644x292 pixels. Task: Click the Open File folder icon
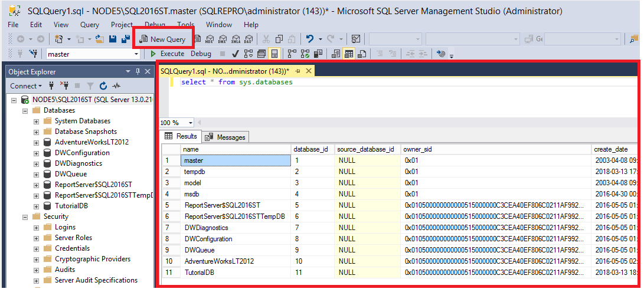tap(99, 40)
